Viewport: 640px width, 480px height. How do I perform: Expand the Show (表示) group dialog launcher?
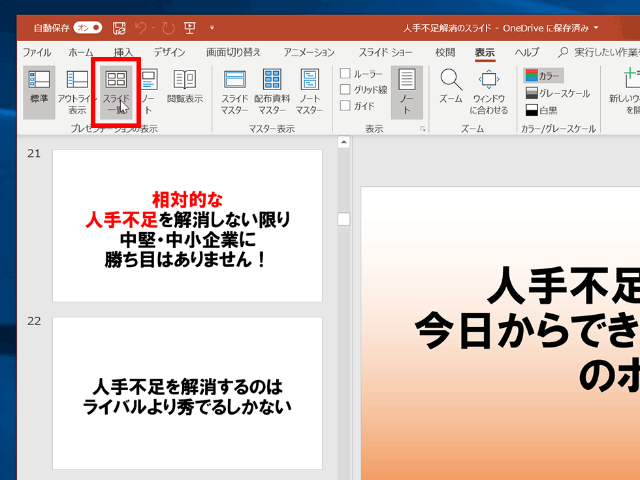tap(422, 130)
